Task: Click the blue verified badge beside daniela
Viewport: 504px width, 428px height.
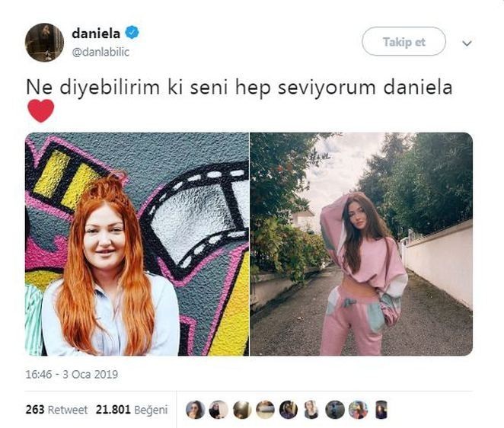Action: [x=132, y=33]
